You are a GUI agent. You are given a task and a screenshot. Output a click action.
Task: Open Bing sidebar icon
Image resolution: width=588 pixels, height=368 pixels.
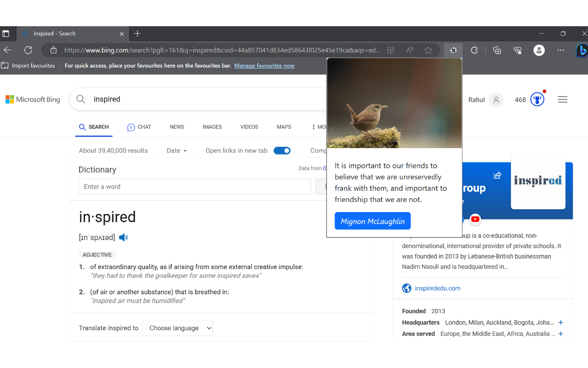[582, 50]
